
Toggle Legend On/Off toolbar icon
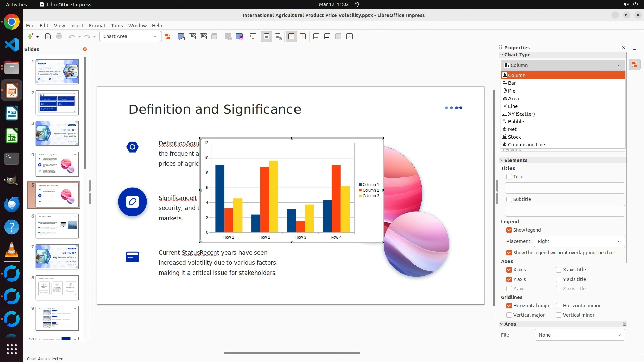266,36
